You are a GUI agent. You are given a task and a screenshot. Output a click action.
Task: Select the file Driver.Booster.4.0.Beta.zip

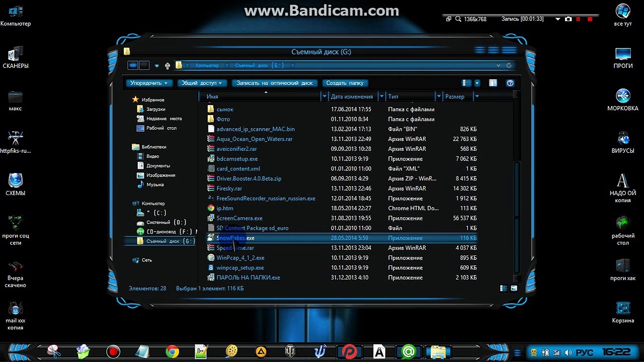coord(249,178)
